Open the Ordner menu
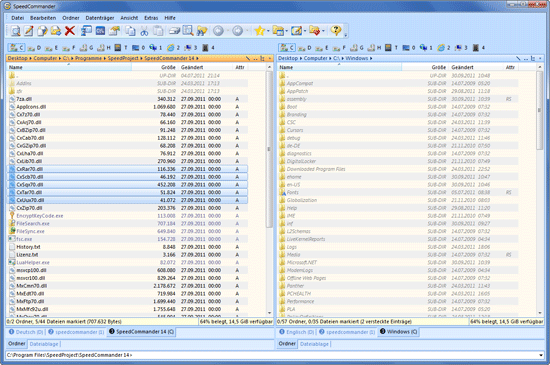Screen dimensions: 550x365 [x=71, y=18]
